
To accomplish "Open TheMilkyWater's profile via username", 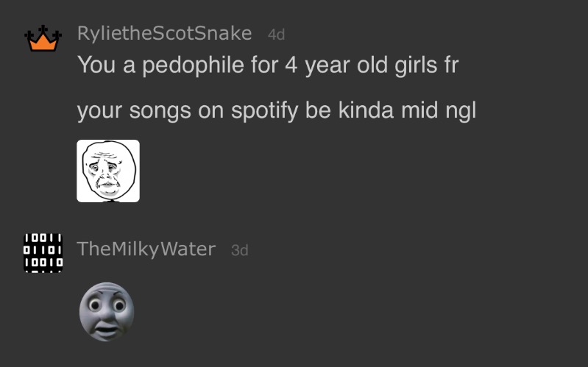I will tap(146, 249).
